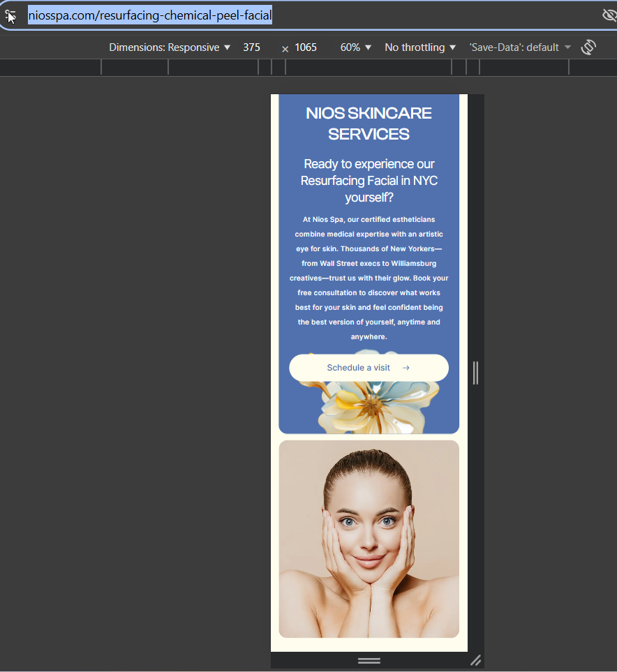This screenshot has height=672, width=617.
Task: Click the device-width preset ruler bar
Action: pyautogui.click(x=308, y=67)
